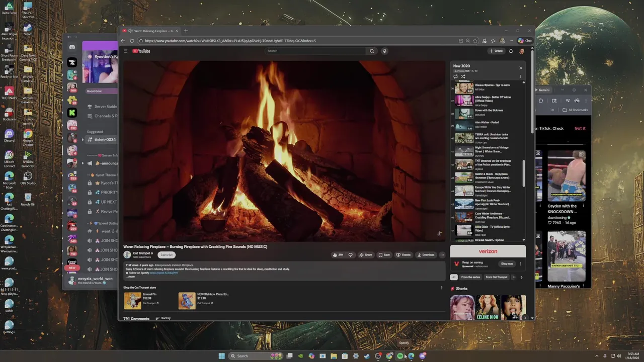Share the fireplace video
This screenshot has height=362, width=644.
[x=366, y=255]
